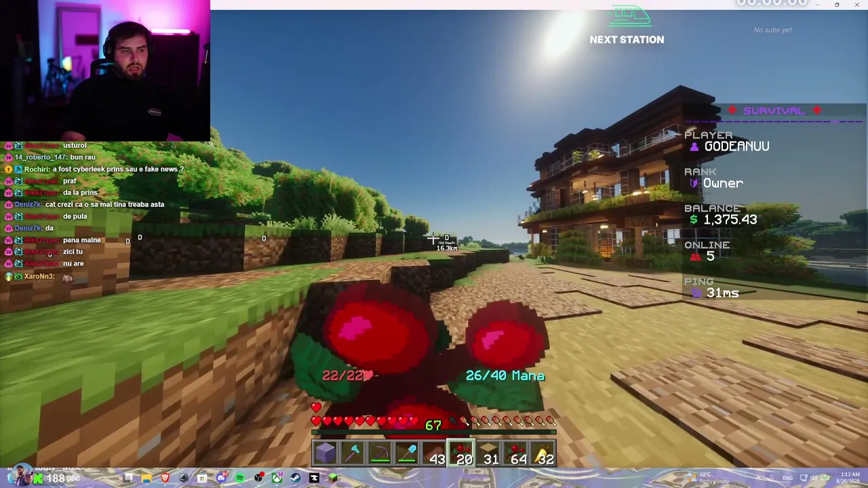
Task: Click the green experience bar
Action: [434, 432]
